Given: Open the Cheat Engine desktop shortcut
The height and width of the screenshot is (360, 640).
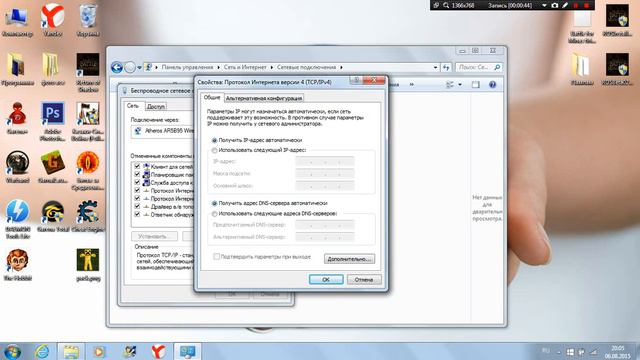Looking at the screenshot, I should coord(87,216).
